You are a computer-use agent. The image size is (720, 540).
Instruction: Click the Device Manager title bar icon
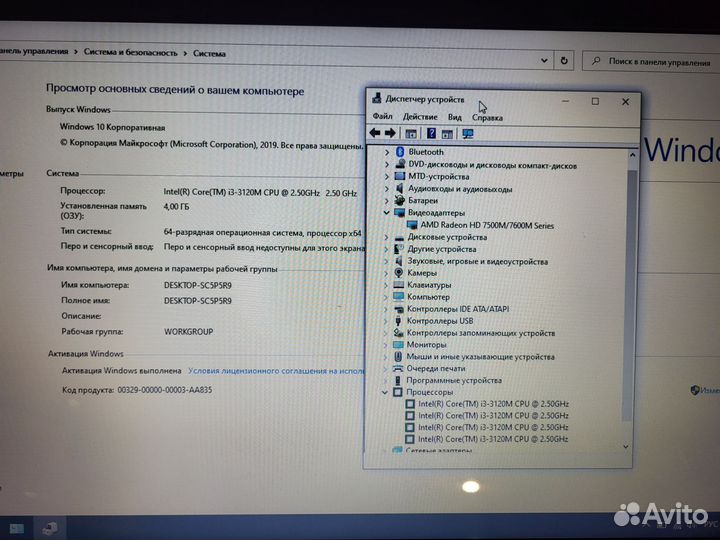(377, 98)
